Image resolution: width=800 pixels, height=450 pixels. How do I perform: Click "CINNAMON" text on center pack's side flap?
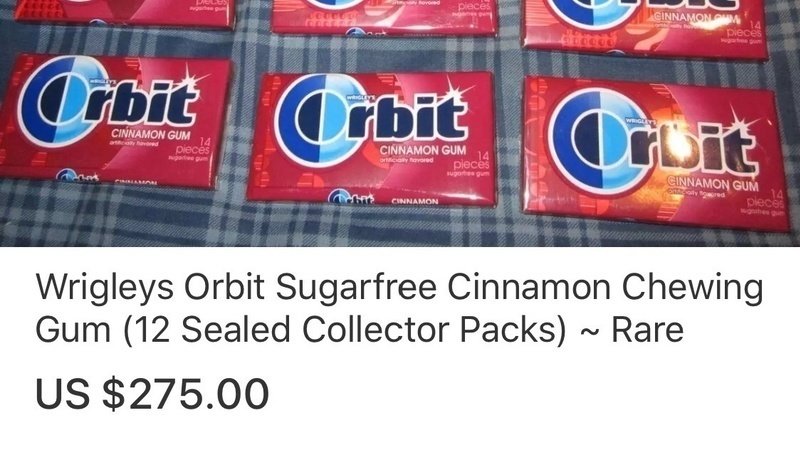pos(415,202)
